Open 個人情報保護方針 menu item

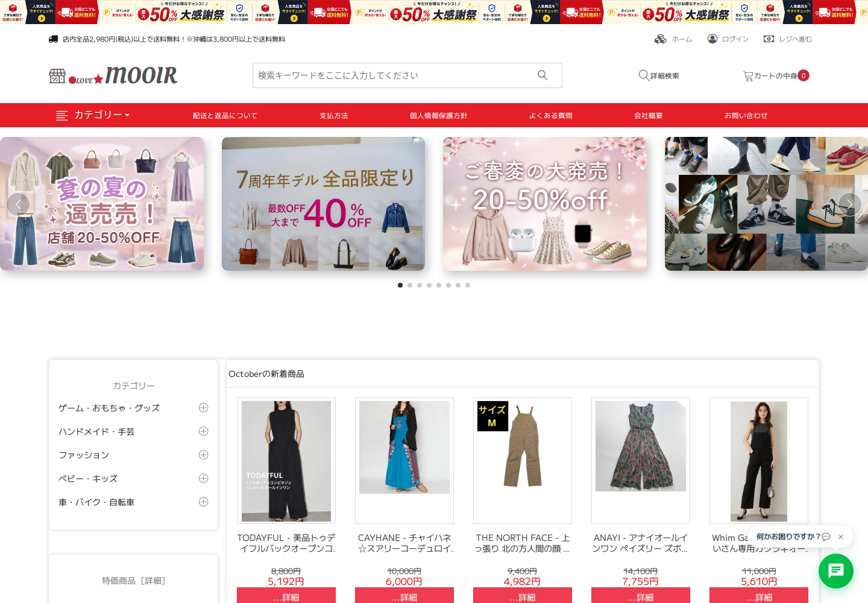tap(438, 116)
